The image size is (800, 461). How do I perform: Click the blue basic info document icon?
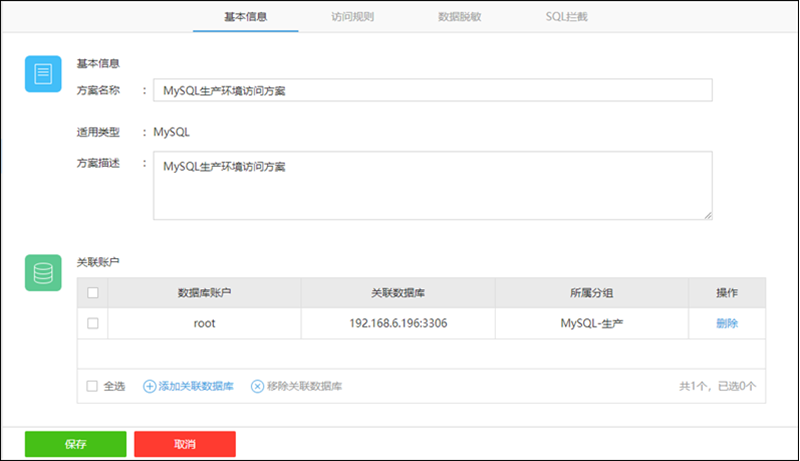click(44, 74)
